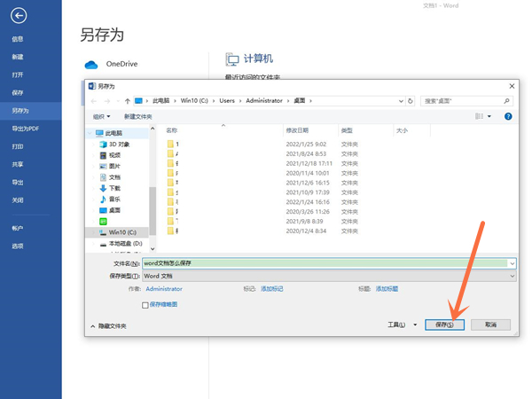The width and height of the screenshot is (532, 399).
Task: Sort by 修改日期 column header
Action: point(297,130)
